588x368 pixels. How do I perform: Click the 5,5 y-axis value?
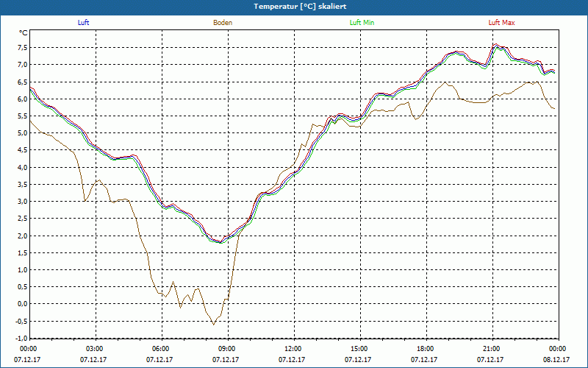[x=22, y=116]
